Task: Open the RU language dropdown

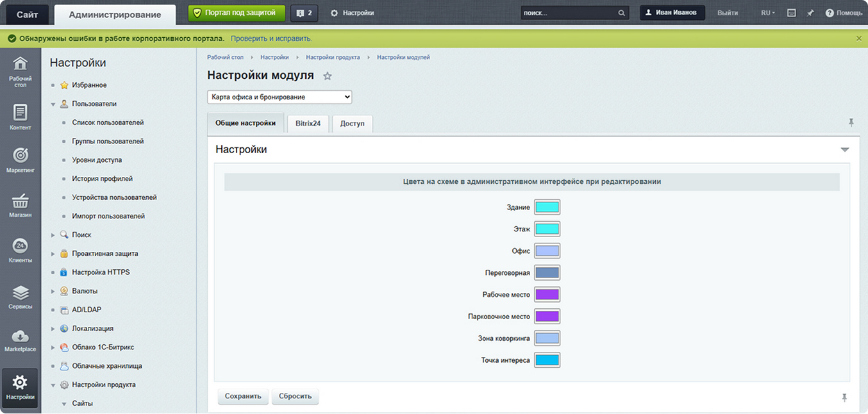Action: click(x=768, y=13)
